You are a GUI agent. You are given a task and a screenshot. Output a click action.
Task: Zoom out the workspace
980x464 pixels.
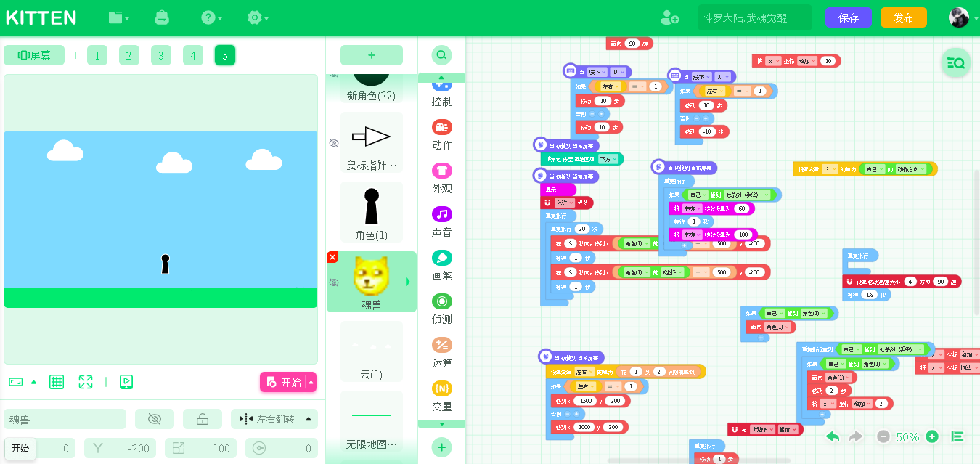point(883,436)
